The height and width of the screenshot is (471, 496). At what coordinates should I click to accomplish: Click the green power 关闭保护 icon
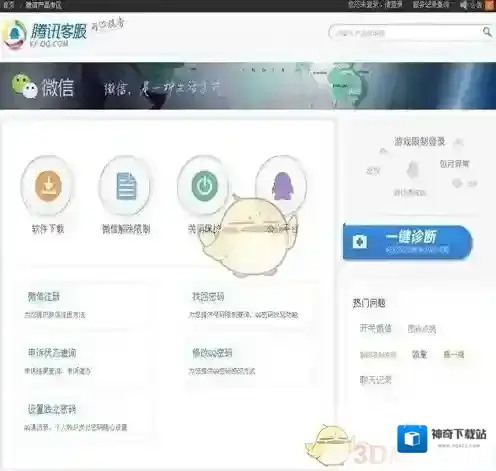[204, 185]
